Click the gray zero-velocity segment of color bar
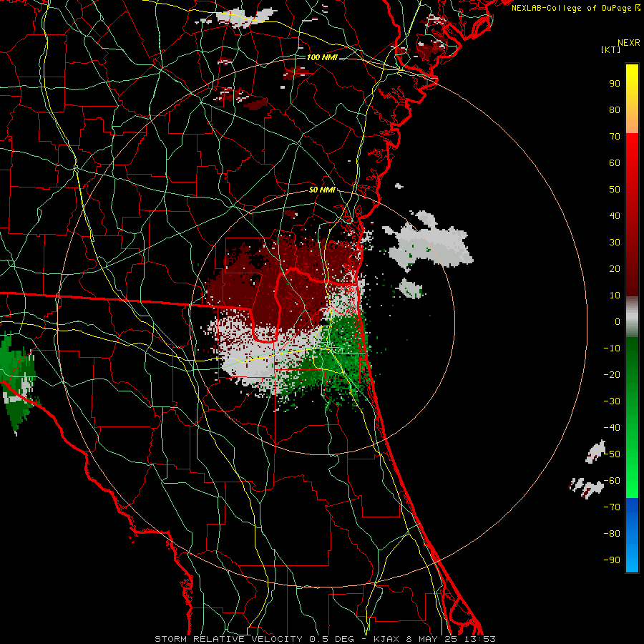644x644 pixels. (632, 317)
